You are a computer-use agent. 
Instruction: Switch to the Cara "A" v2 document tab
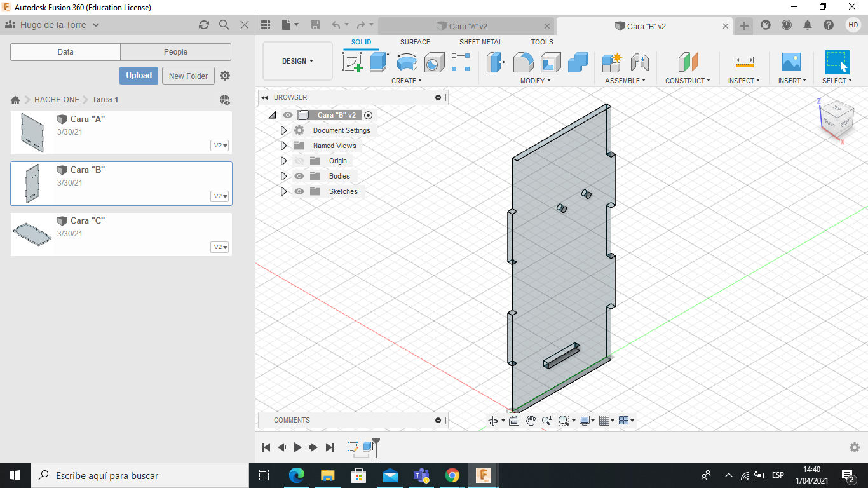click(467, 26)
